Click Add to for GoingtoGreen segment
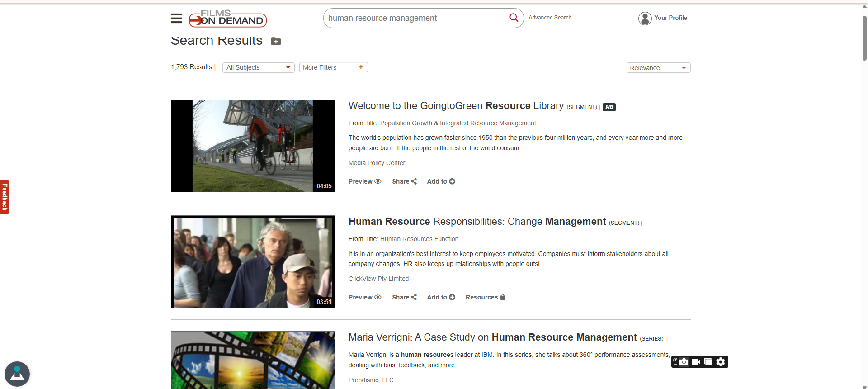This screenshot has width=868, height=389. [441, 181]
